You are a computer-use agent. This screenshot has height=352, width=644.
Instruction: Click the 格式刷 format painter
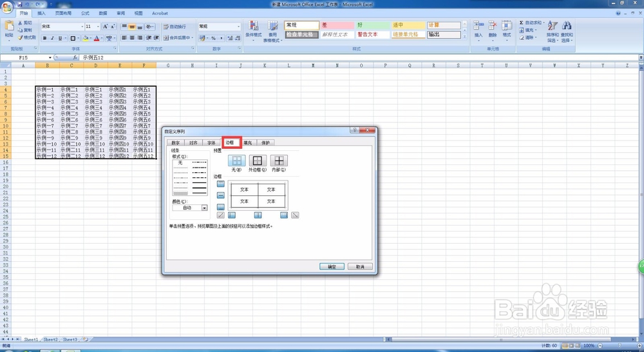[x=26, y=37]
